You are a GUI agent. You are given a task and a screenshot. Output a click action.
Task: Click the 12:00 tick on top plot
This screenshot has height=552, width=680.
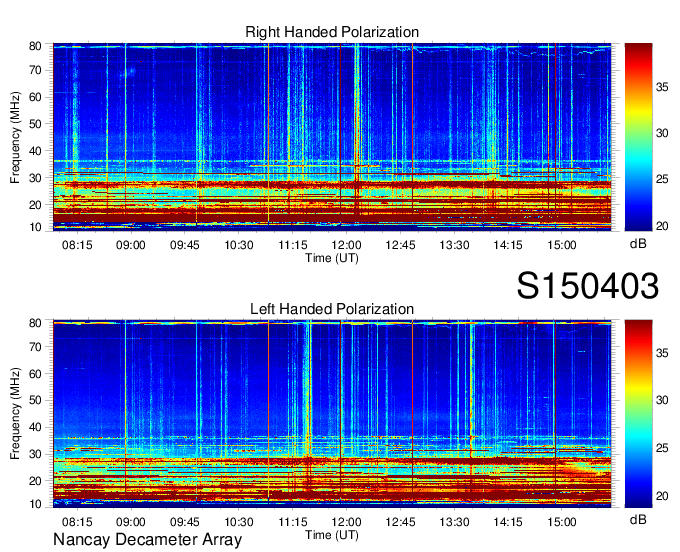(347, 245)
